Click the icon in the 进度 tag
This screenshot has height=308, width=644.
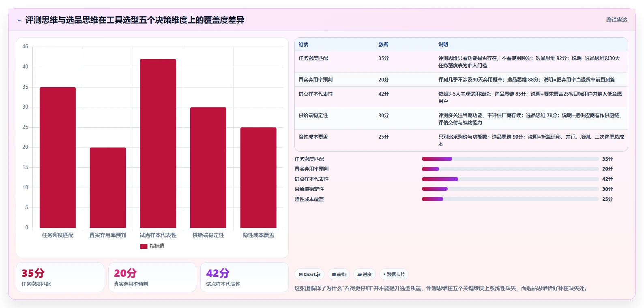[x=359, y=275]
